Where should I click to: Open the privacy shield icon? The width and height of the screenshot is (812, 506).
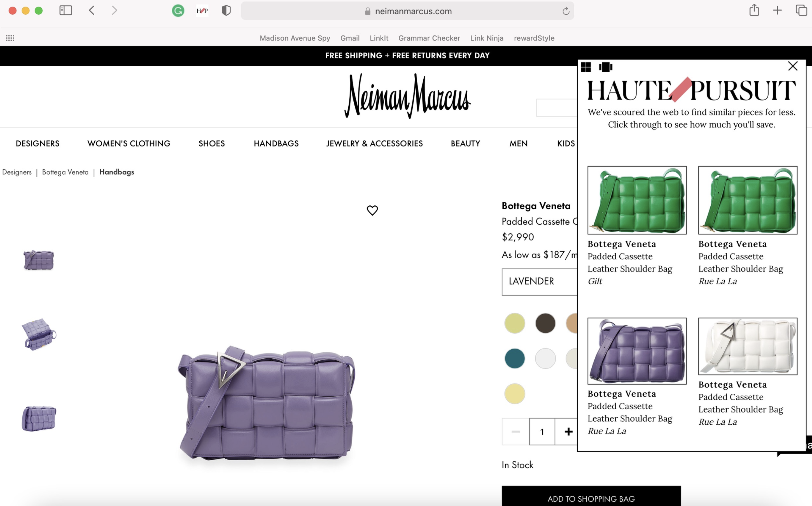click(226, 11)
